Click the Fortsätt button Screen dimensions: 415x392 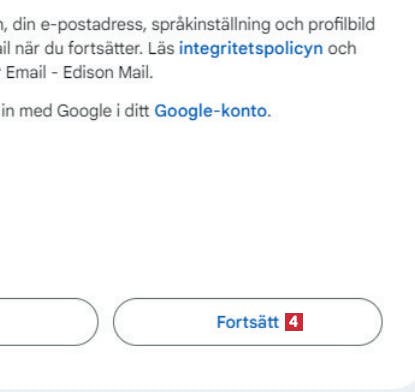[248, 322]
